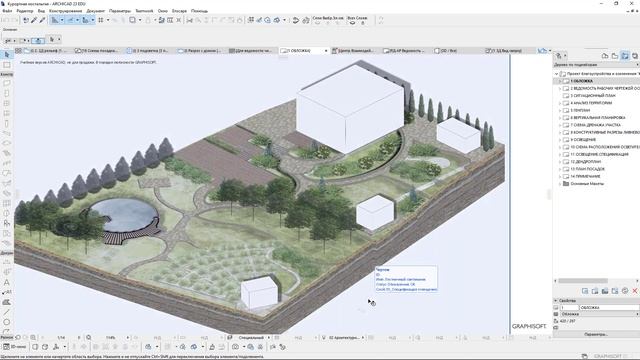The width and height of the screenshot is (640, 360).
Task: Select layout 9 ОСВЕЩЕНИЕ in navigator
Action: click(x=583, y=140)
